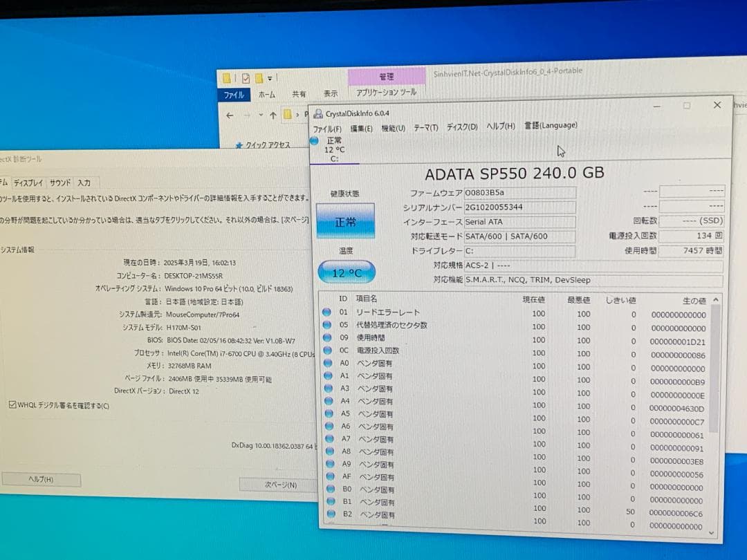This screenshot has width=747, height=560.
Task: Click the back arrow in File Explorer
Action: click(x=230, y=115)
